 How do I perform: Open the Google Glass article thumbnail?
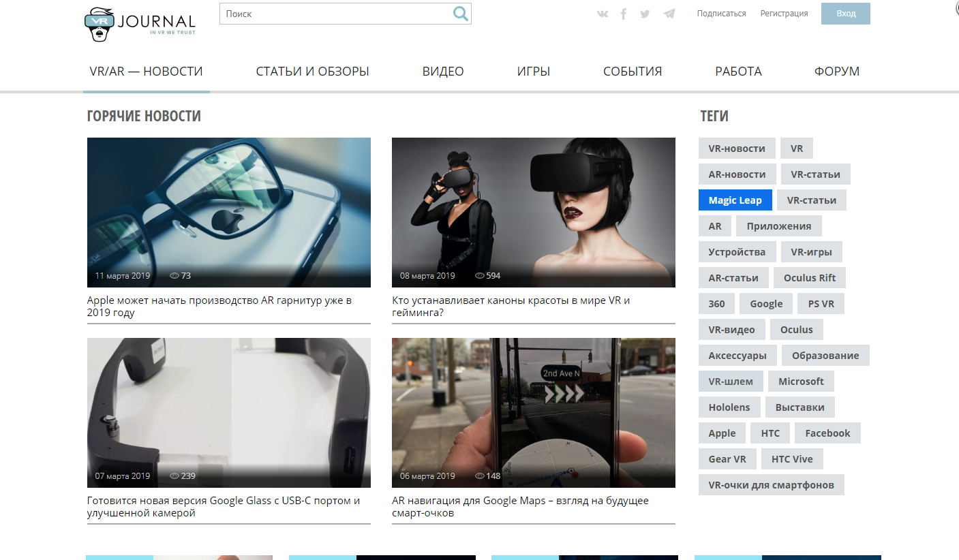click(x=229, y=413)
